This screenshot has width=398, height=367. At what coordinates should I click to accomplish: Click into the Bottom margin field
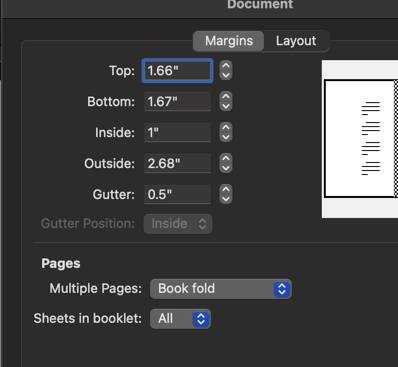(177, 102)
